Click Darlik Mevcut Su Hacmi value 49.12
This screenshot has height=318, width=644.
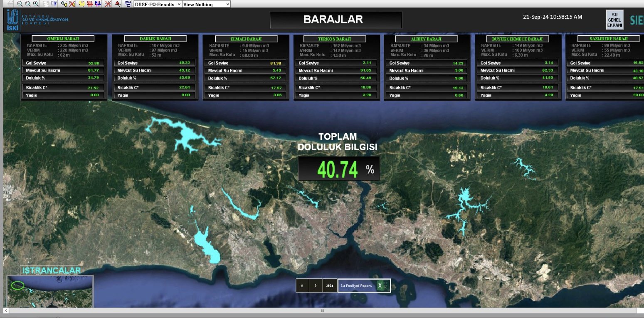(x=185, y=70)
